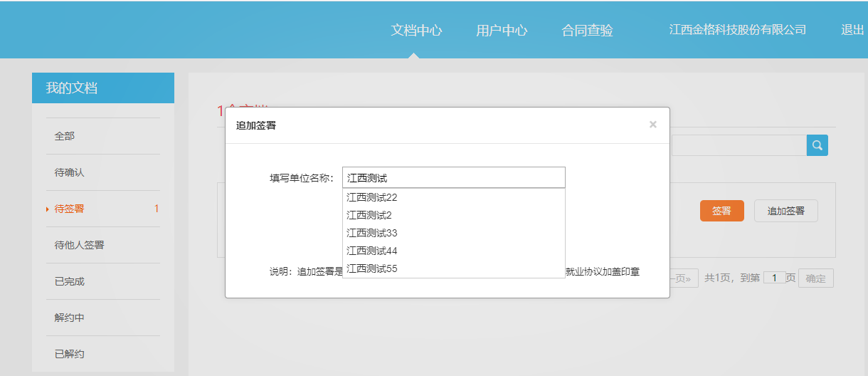The image size is (868, 376).
Task: Click the 追加签署 button in document row
Action: pyautogui.click(x=785, y=211)
